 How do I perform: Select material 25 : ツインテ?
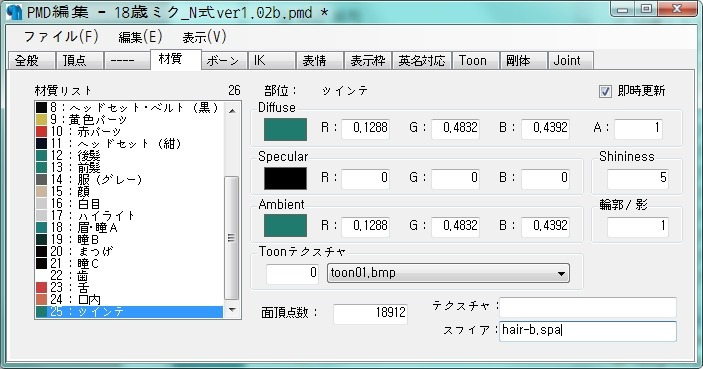click(129, 312)
